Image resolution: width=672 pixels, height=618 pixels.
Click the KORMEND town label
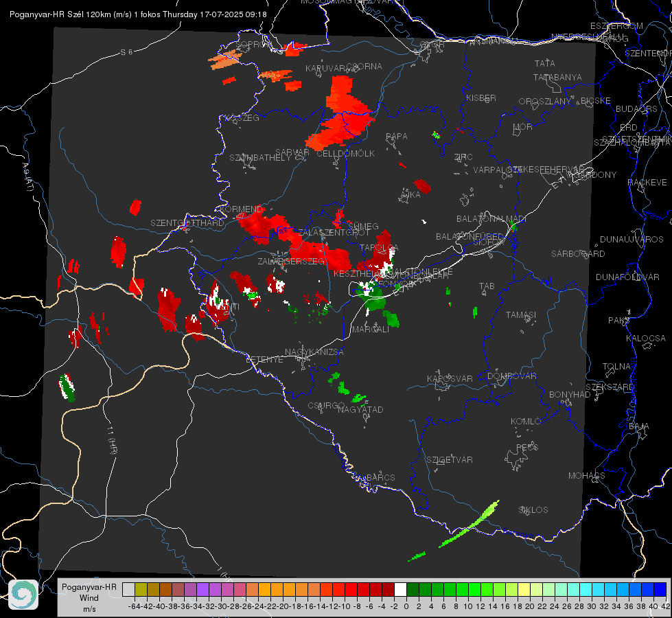241,209
